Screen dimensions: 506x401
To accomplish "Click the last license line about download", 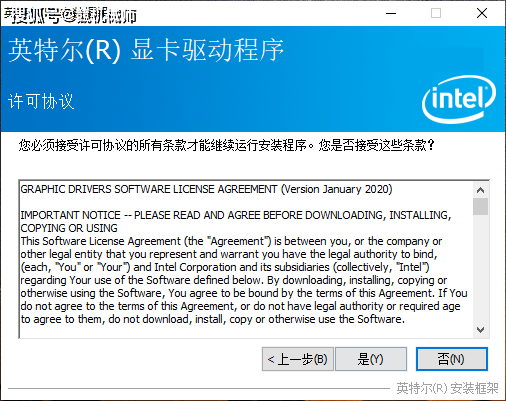I will pyautogui.click(x=213, y=319).
